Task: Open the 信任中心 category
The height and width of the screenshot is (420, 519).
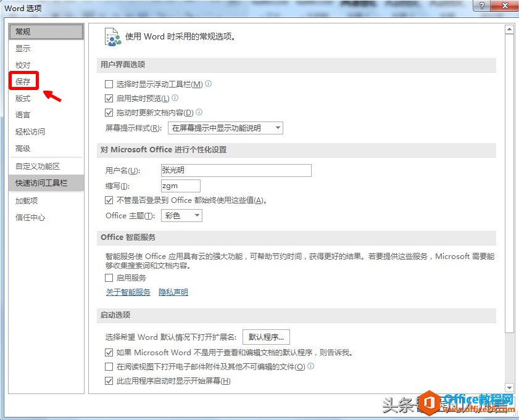Action: pos(46,217)
